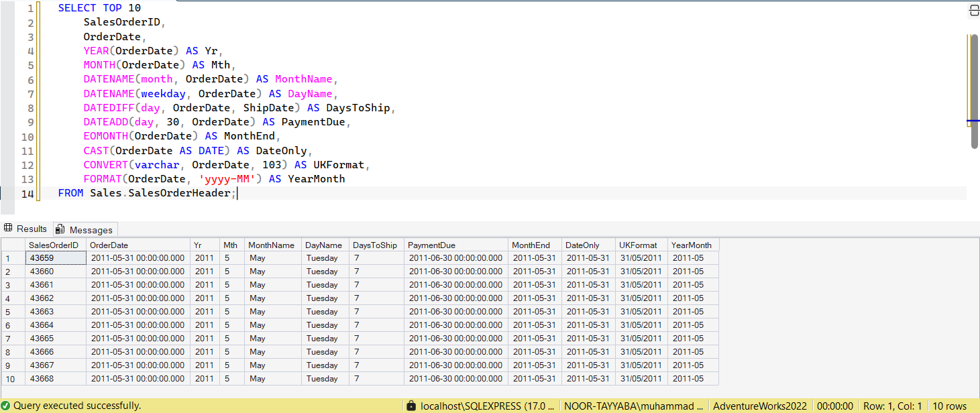Click the OrderDate cell in row 43660
This screenshot has width=980, height=413.
tap(138, 272)
